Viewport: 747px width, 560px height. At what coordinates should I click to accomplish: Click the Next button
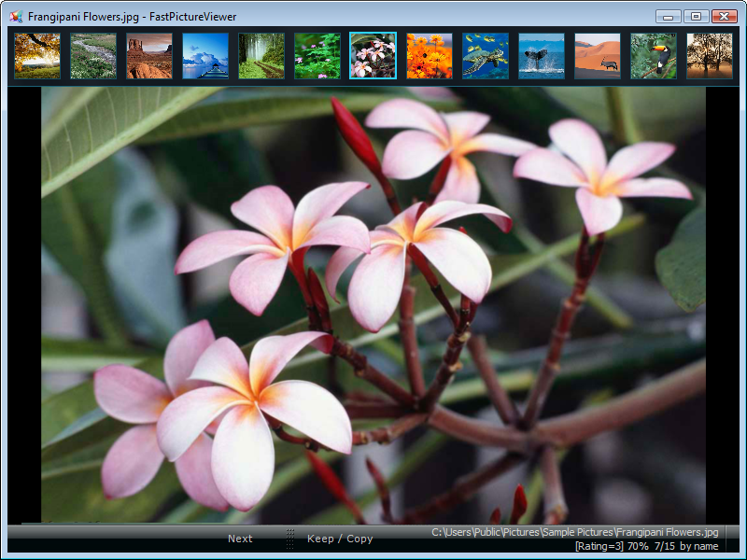click(x=240, y=539)
